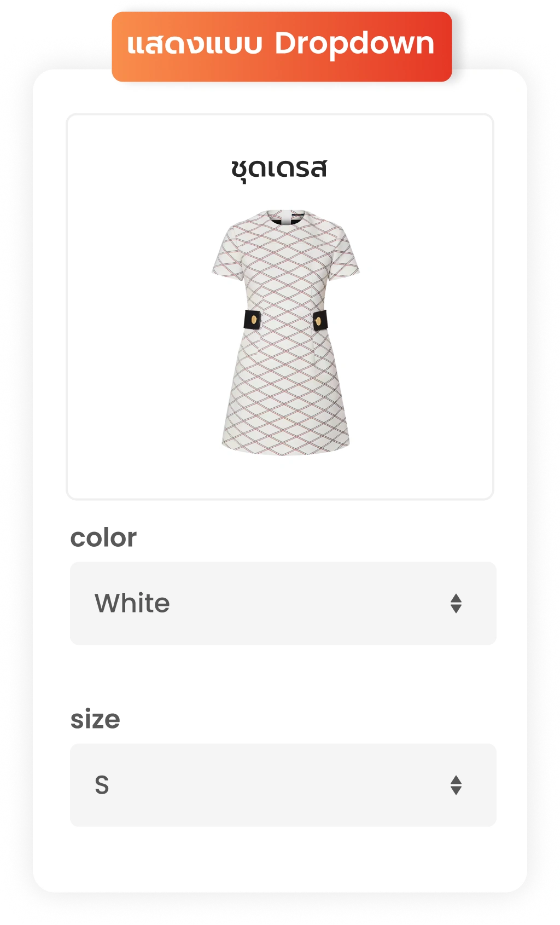Click the left black pocket tab on the dress

(252, 319)
